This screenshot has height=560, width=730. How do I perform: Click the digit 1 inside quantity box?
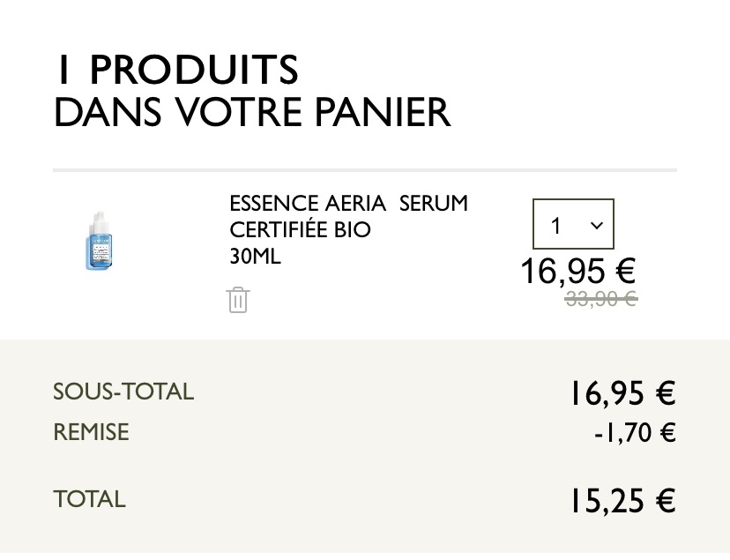coord(555,226)
